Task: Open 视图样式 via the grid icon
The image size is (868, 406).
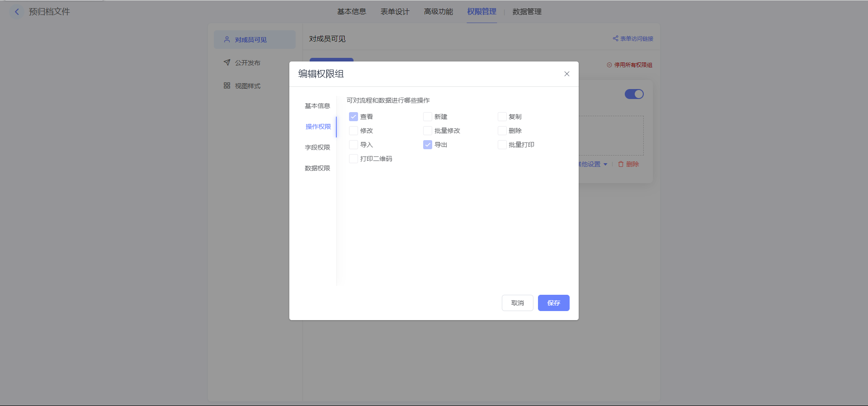Action: [227, 85]
